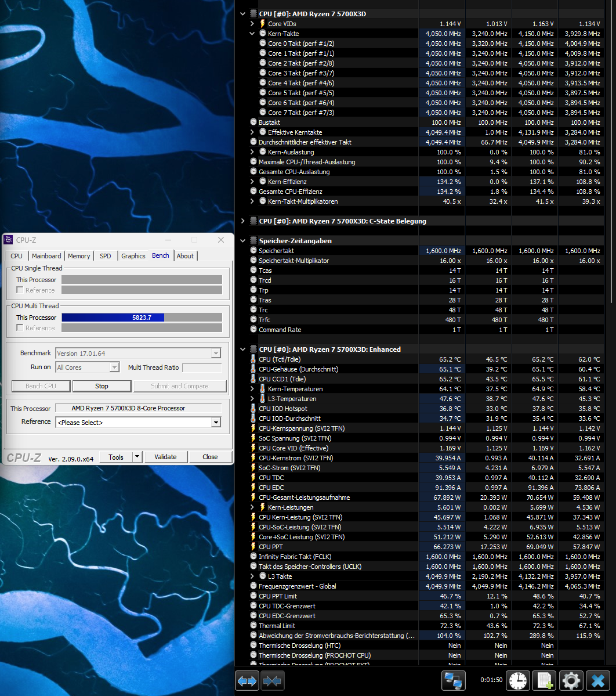This screenshot has height=696, width=616.
Task: Open HWiNFO sensor settings gear icon
Action: point(571,681)
